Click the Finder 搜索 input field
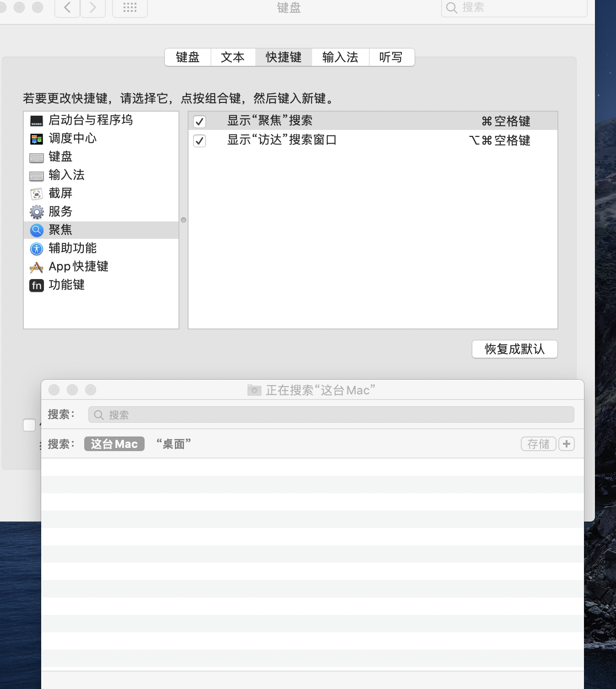This screenshot has height=689, width=616. pyautogui.click(x=331, y=415)
